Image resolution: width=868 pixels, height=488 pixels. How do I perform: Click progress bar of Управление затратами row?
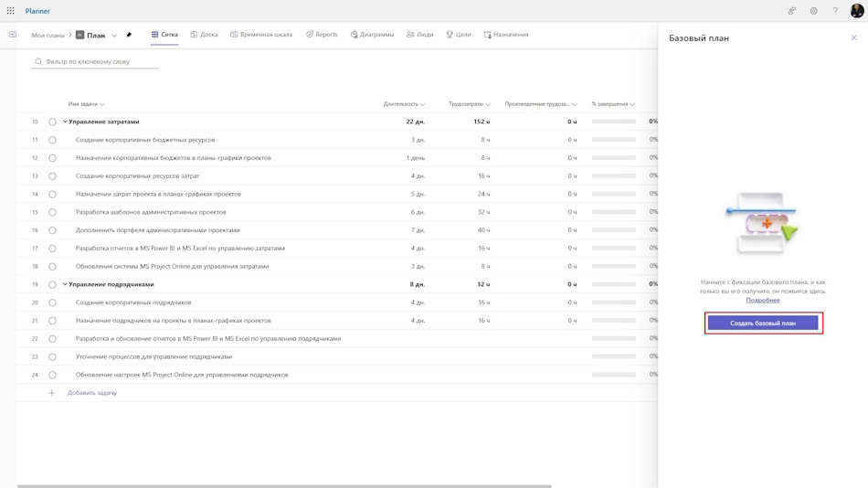coord(613,122)
